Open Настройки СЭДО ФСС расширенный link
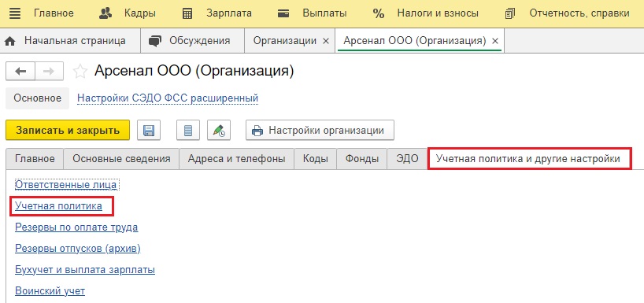The image size is (644, 303). point(168,98)
